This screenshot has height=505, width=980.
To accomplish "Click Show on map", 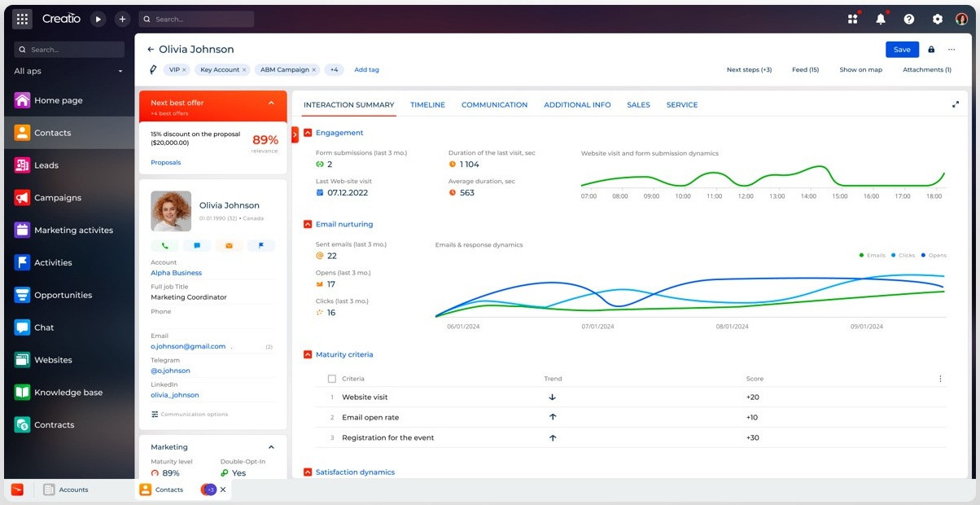I will pos(860,70).
